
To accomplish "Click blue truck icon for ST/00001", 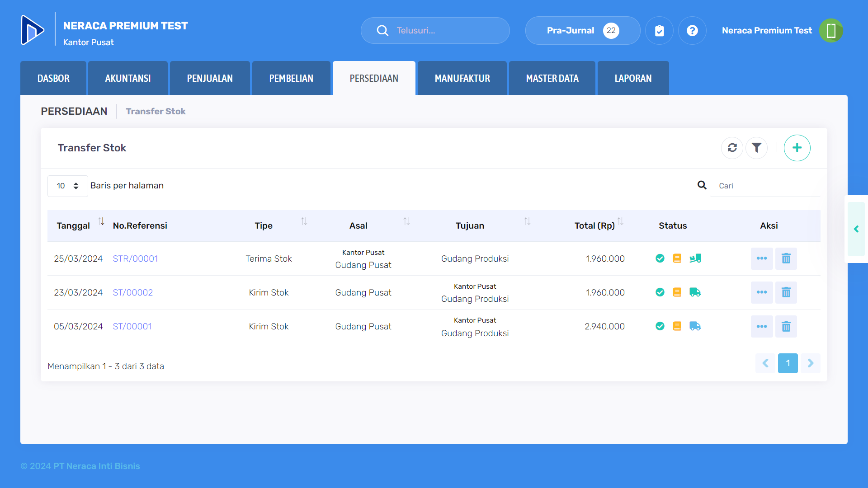I will coord(695,326).
